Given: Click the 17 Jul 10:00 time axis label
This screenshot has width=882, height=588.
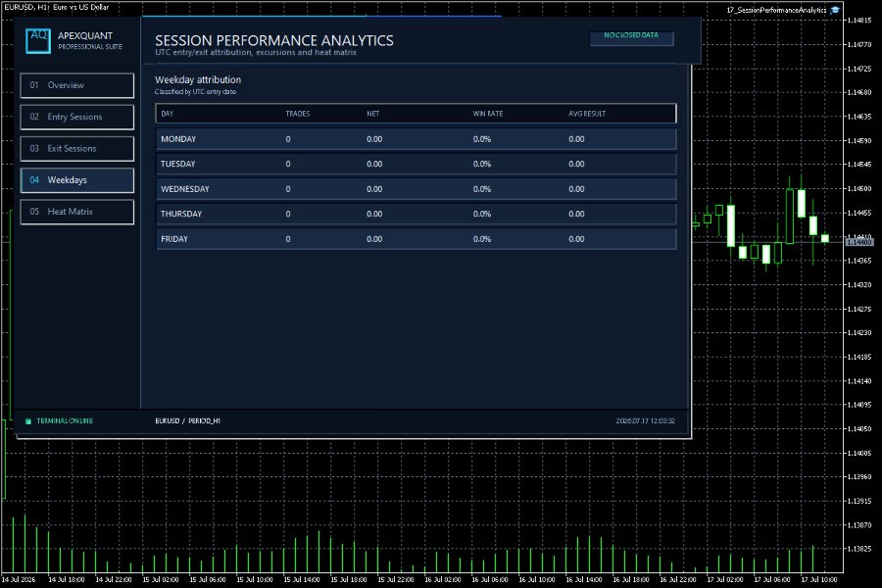Looking at the screenshot, I should click(819, 579).
